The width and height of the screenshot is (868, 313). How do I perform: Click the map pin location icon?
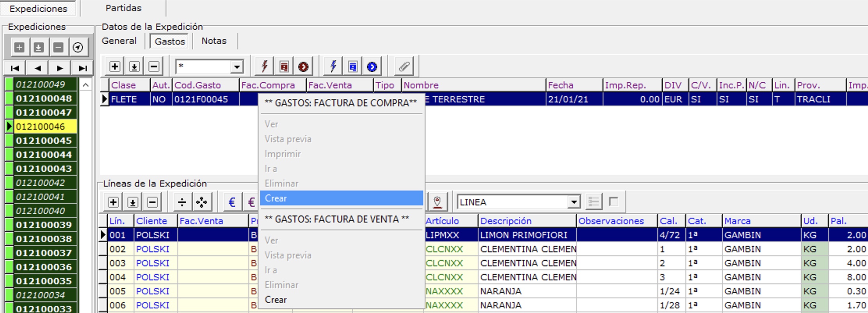coord(437,202)
